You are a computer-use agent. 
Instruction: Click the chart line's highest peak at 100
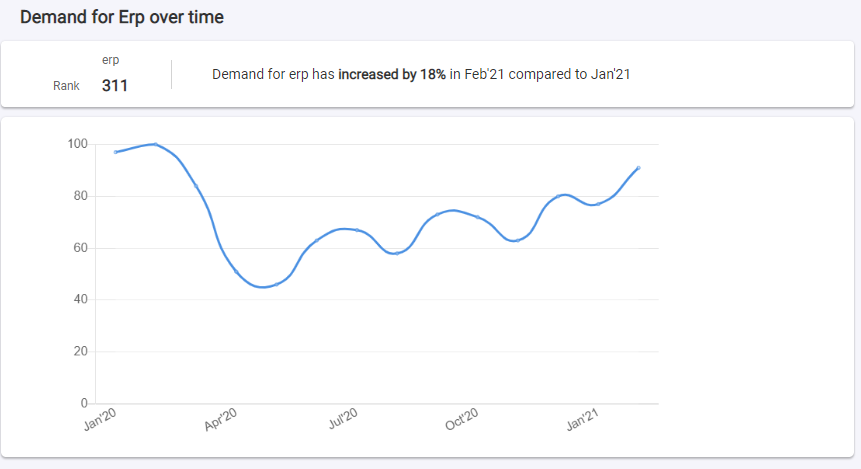click(x=154, y=144)
